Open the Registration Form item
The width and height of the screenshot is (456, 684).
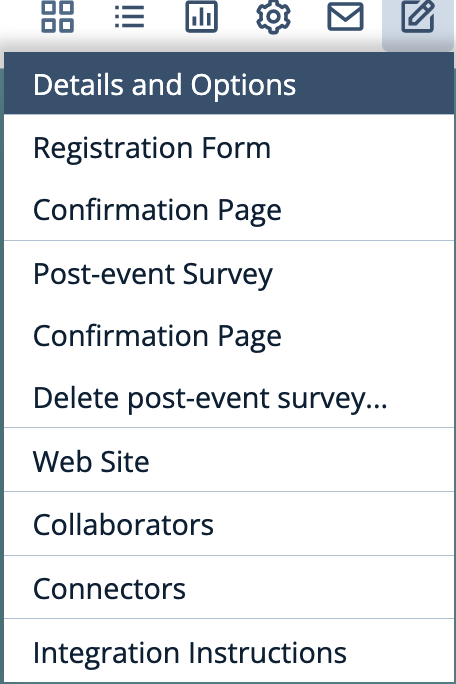229,147
